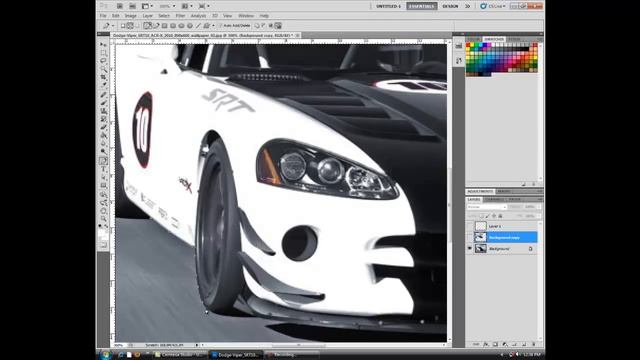Open Mini Bridge from application bar
Viewport: 640px width, 360px height.
click(132, 6)
